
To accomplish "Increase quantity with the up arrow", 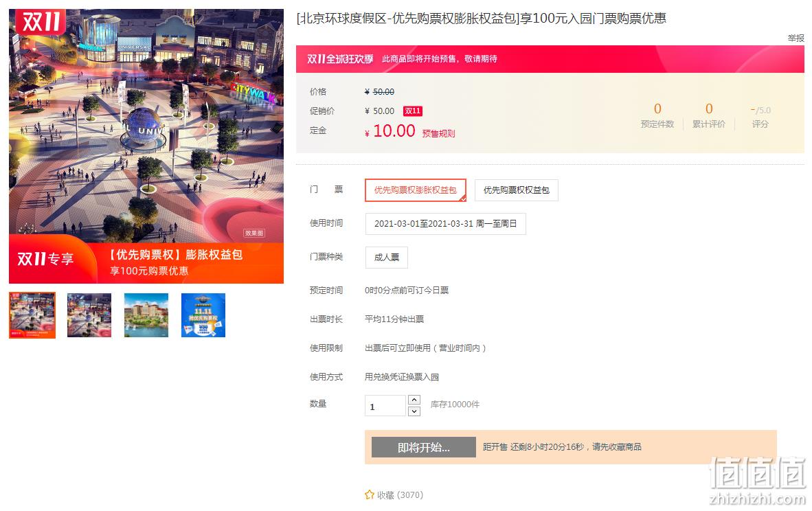I will [x=414, y=400].
